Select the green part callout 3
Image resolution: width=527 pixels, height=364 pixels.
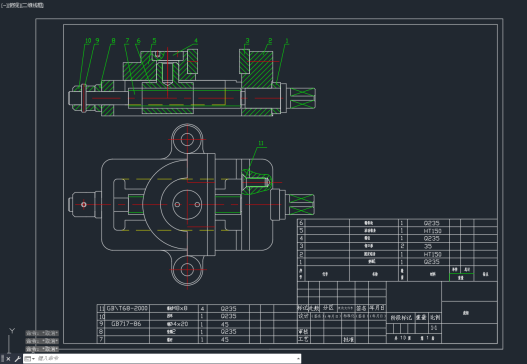coord(247,41)
